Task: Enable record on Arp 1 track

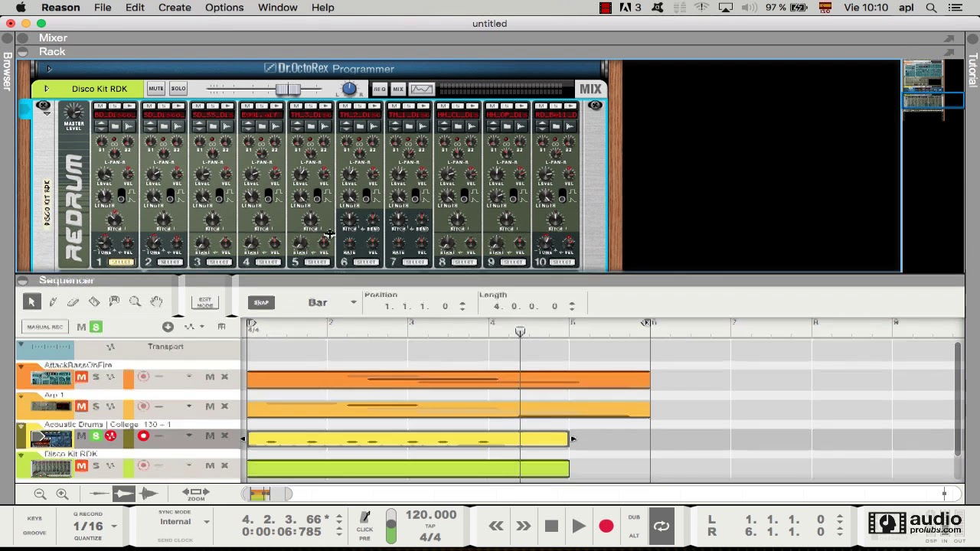Action: pos(143,406)
